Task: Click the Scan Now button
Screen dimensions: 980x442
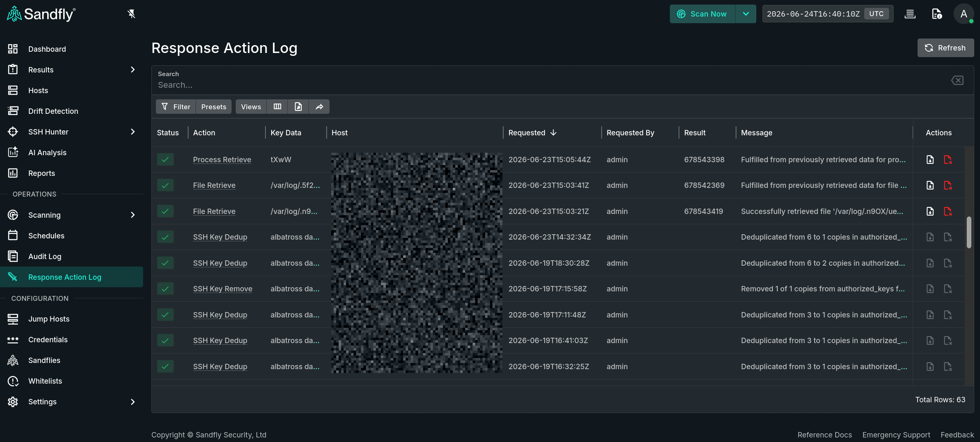Action: [x=703, y=14]
